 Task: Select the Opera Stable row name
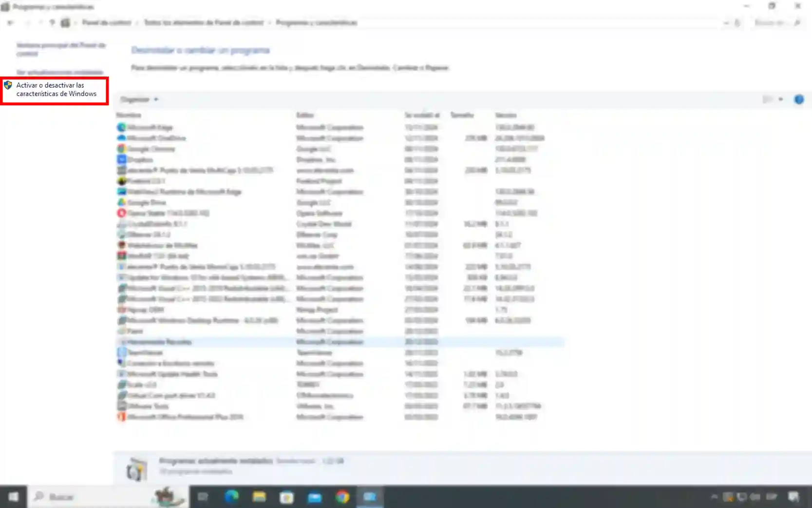click(x=168, y=213)
